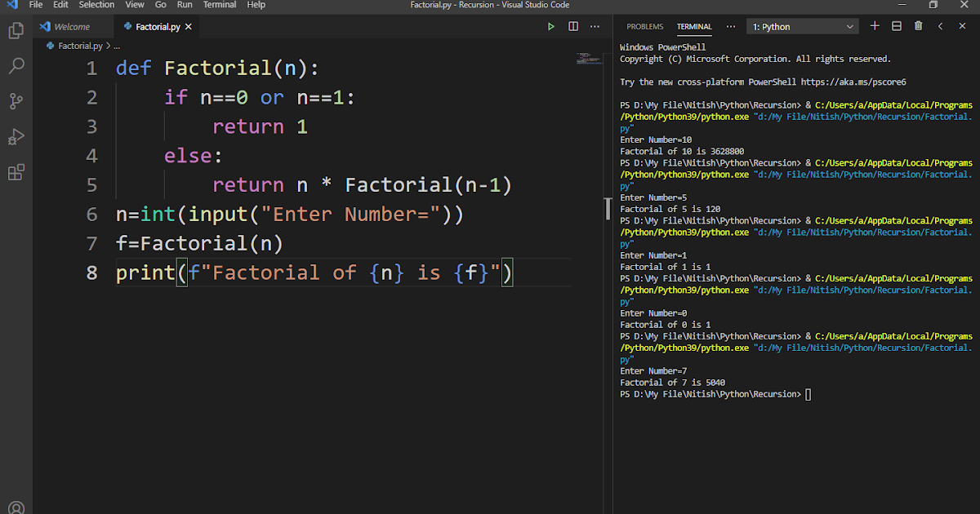980x514 pixels.
Task: Click the VS Code logo in title bar
Action: [x=11, y=5]
